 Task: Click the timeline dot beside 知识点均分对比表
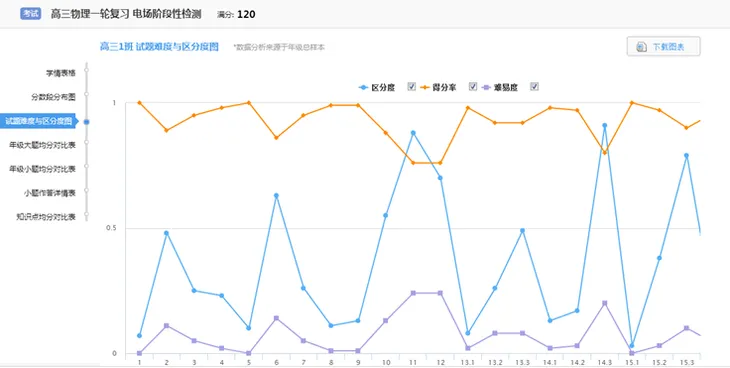87,214
